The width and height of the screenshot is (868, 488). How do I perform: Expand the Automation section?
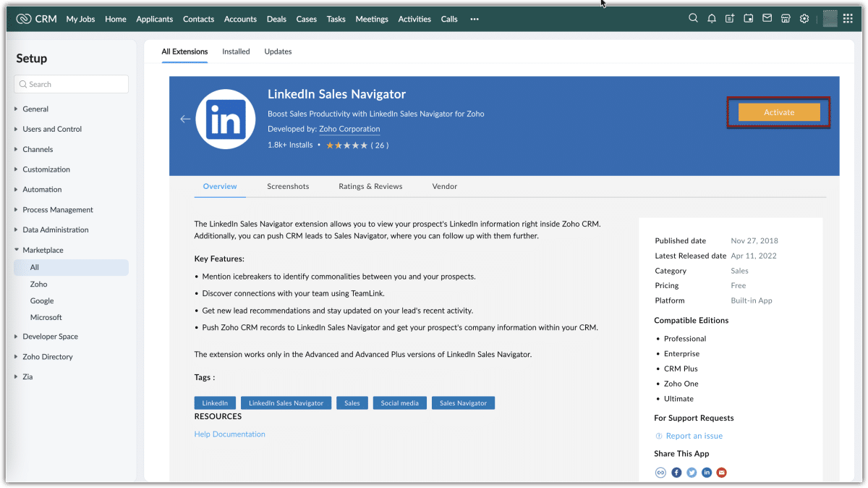[x=42, y=190]
